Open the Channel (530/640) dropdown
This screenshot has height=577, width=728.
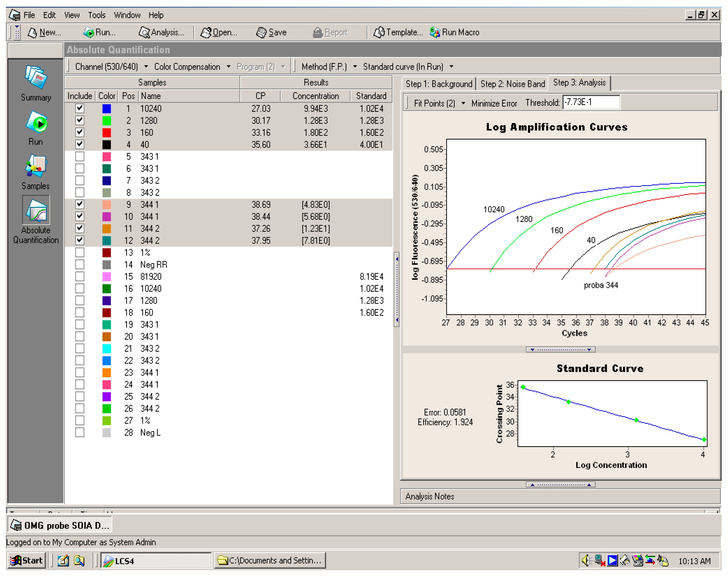(x=146, y=66)
